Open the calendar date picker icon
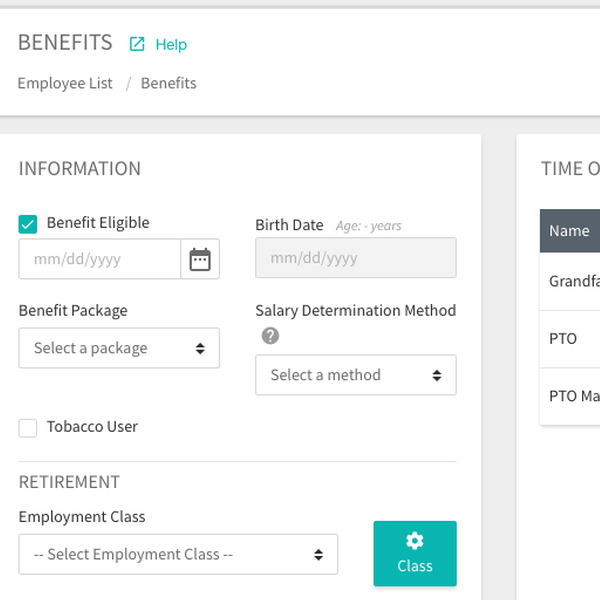The width and height of the screenshot is (600, 600). [200, 259]
